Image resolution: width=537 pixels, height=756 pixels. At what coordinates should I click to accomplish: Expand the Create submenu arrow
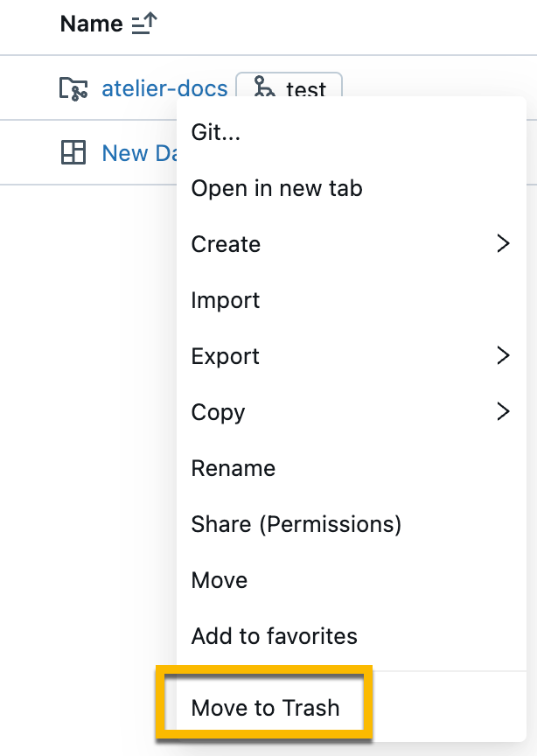pos(503,244)
